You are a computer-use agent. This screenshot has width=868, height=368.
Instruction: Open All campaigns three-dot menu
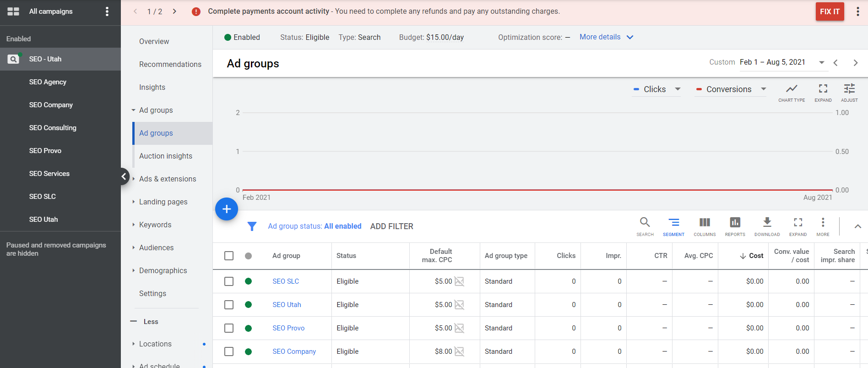pos(107,11)
